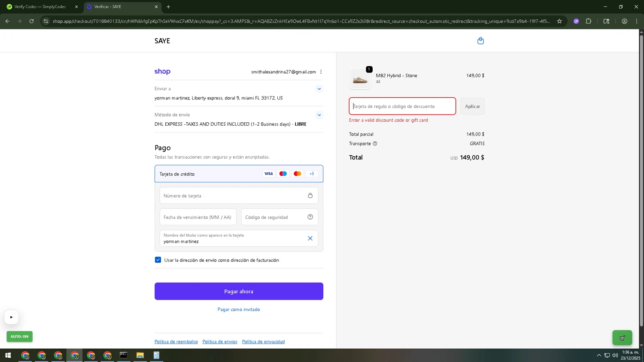
Task: View site information icon in address bar
Action: [x=46, y=21]
